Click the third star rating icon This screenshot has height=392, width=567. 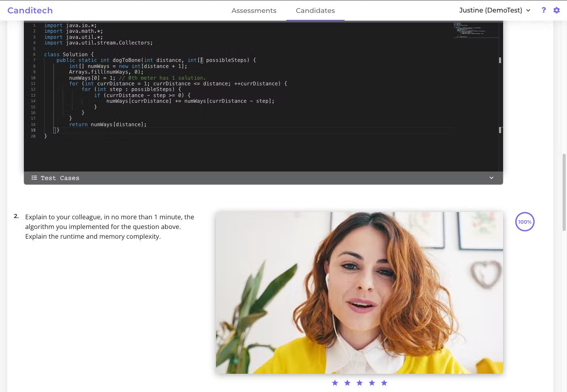359,383
